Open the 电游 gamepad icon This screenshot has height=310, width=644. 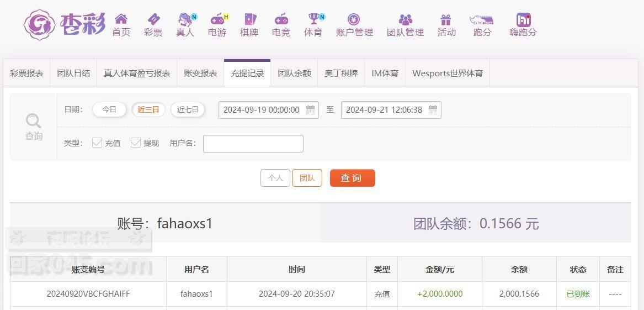point(217,19)
